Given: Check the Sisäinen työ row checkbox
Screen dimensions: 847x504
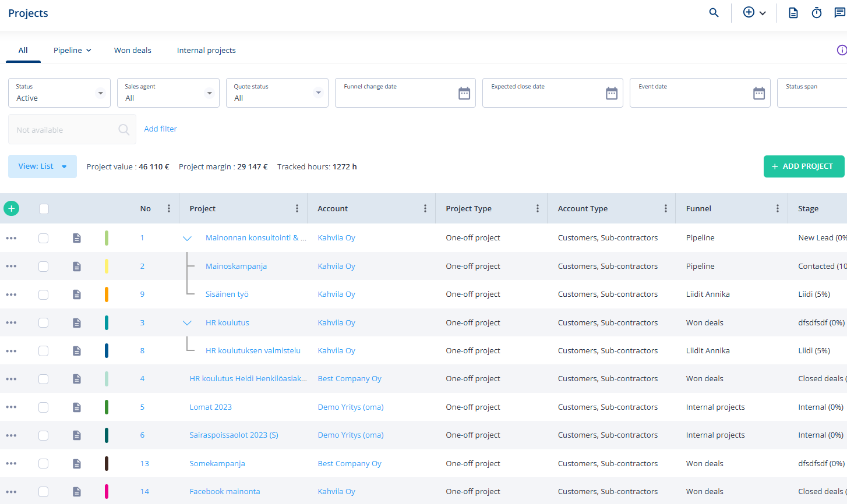Looking at the screenshot, I should point(43,294).
